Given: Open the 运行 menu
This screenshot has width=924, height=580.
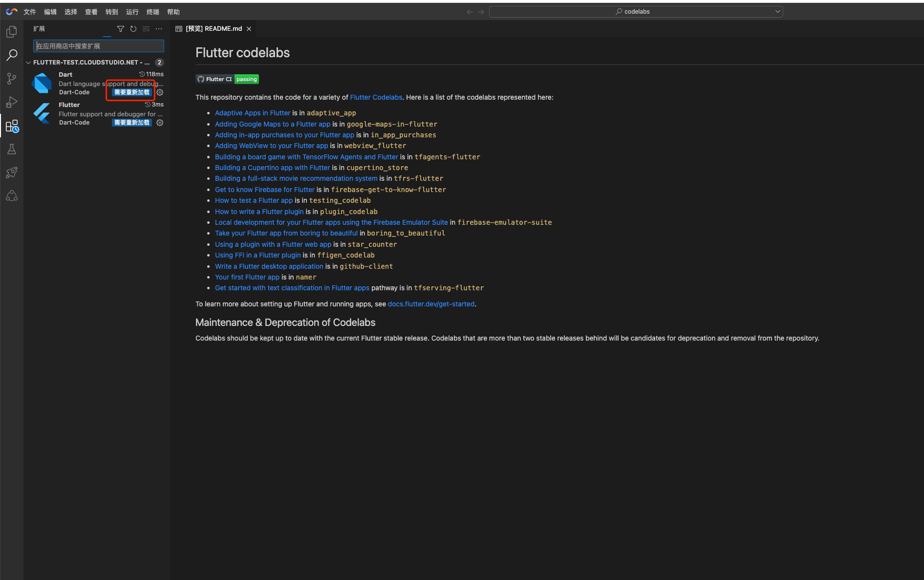Looking at the screenshot, I should (x=132, y=12).
